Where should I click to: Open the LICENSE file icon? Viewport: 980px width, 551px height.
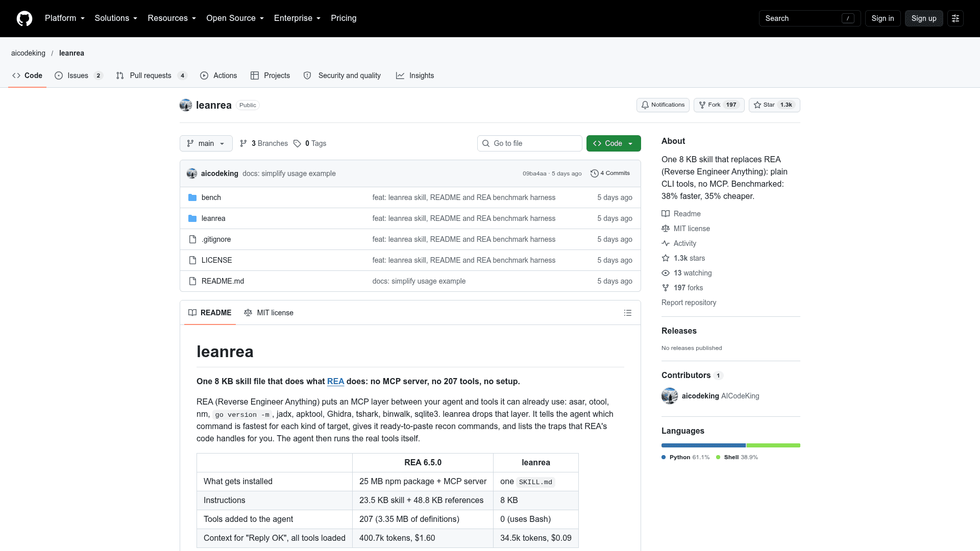[x=192, y=260]
